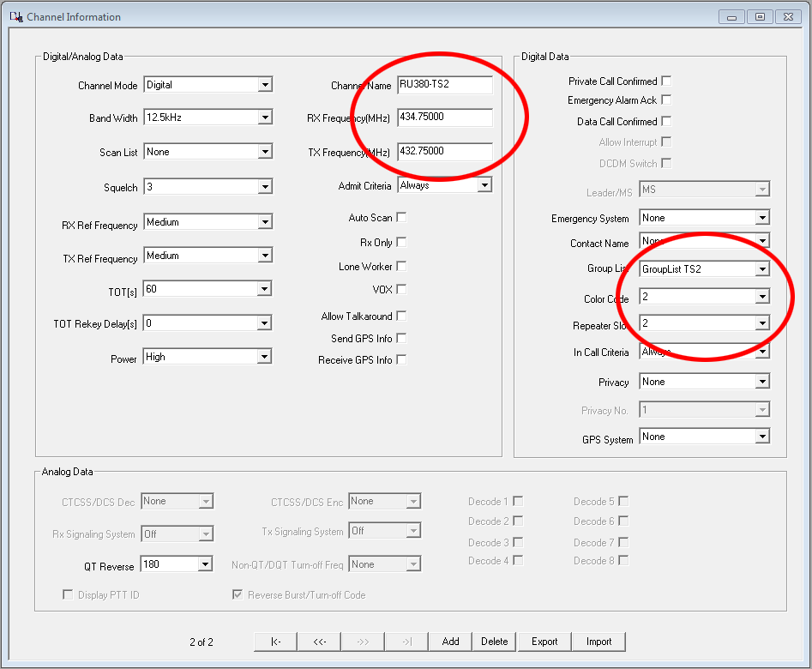Toggle the Emergency Alarm Ack checkbox
This screenshot has height=669, width=812.
pyautogui.click(x=666, y=100)
